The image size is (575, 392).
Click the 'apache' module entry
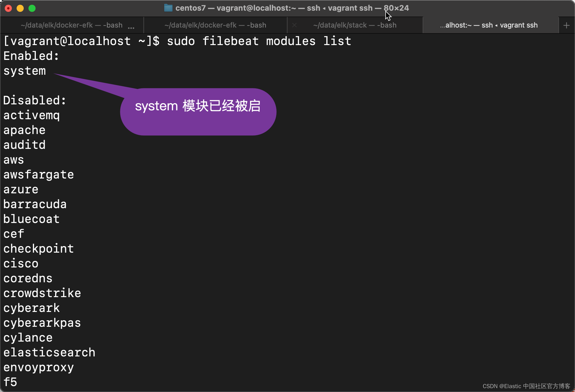24,130
